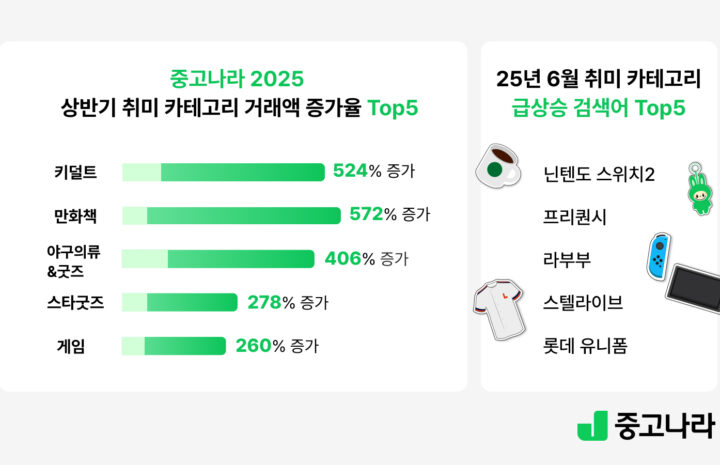Click the green 중고나라 logo mark

click(x=592, y=426)
